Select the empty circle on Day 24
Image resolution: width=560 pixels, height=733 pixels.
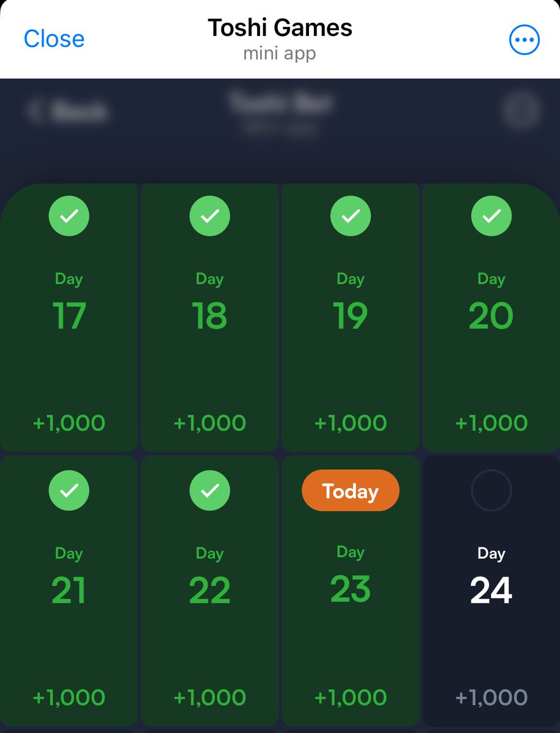pos(491,490)
